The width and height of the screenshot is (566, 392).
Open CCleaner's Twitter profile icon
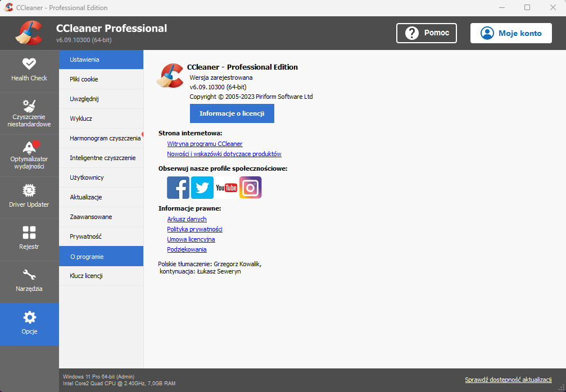pyautogui.click(x=202, y=188)
